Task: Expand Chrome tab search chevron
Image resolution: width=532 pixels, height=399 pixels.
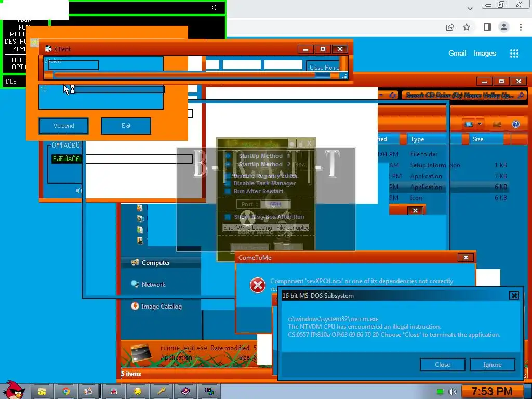Action: (x=470, y=8)
